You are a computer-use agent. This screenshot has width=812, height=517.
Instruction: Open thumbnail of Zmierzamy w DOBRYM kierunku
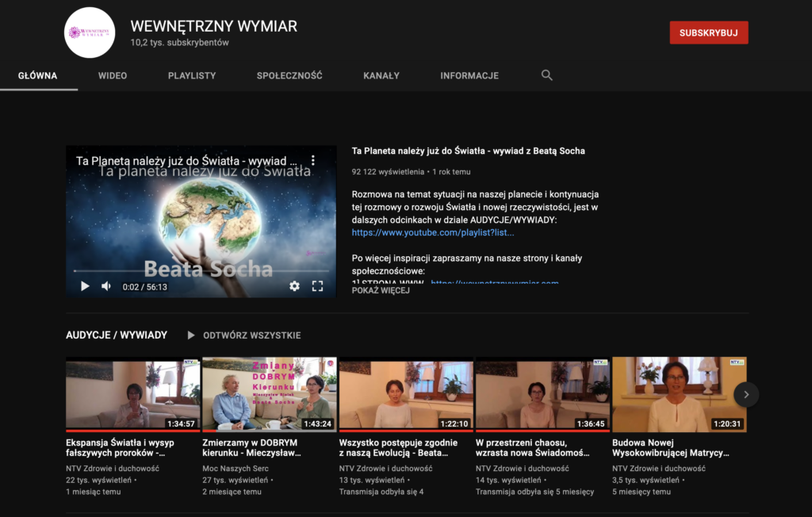coord(270,394)
